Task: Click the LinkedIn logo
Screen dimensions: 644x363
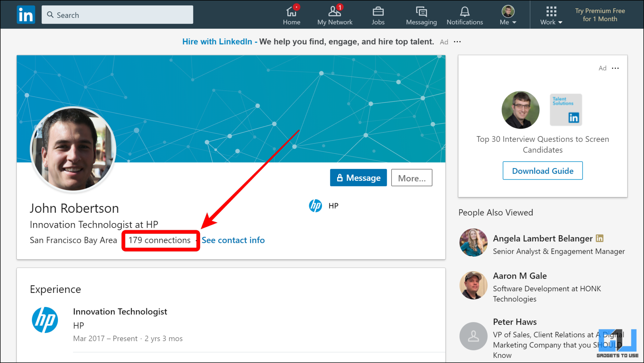Action: 25,14
